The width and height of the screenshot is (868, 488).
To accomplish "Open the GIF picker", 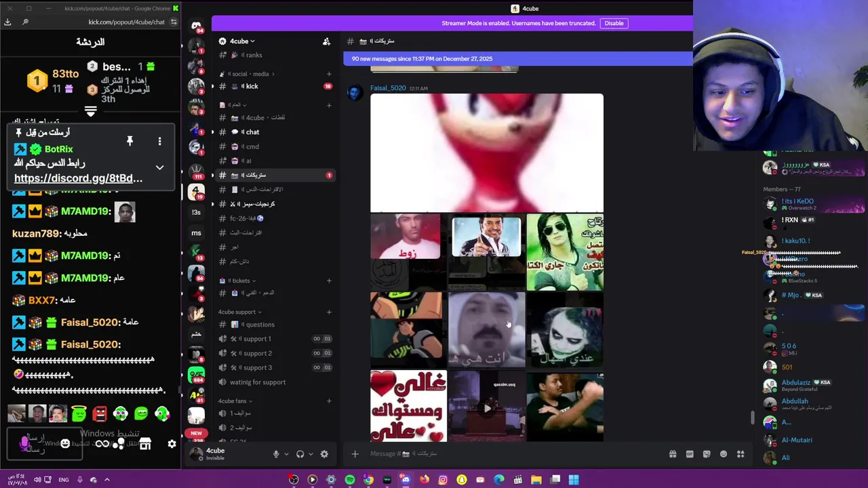I will click(x=690, y=454).
